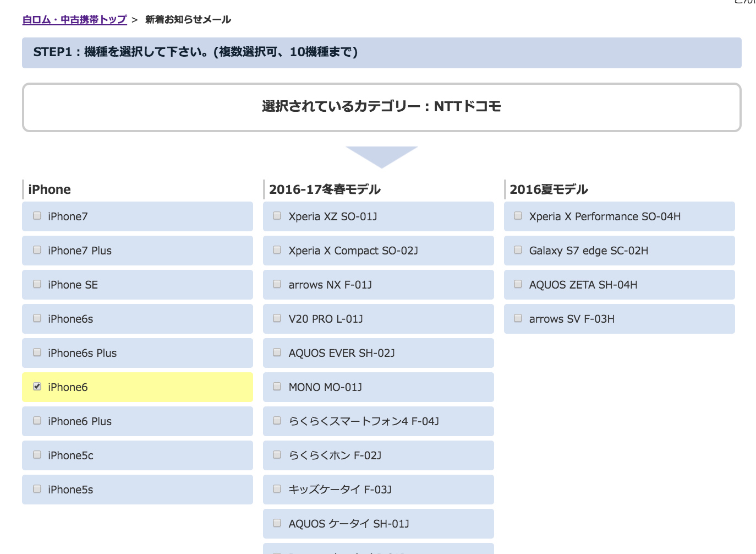This screenshot has height=554, width=756.
Task: Enable the V20 PRO L-01J checkbox
Action: (277, 318)
